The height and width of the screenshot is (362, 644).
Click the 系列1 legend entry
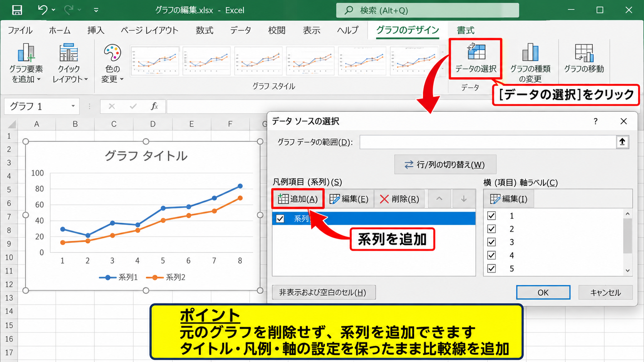pyautogui.click(x=118, y=277)
